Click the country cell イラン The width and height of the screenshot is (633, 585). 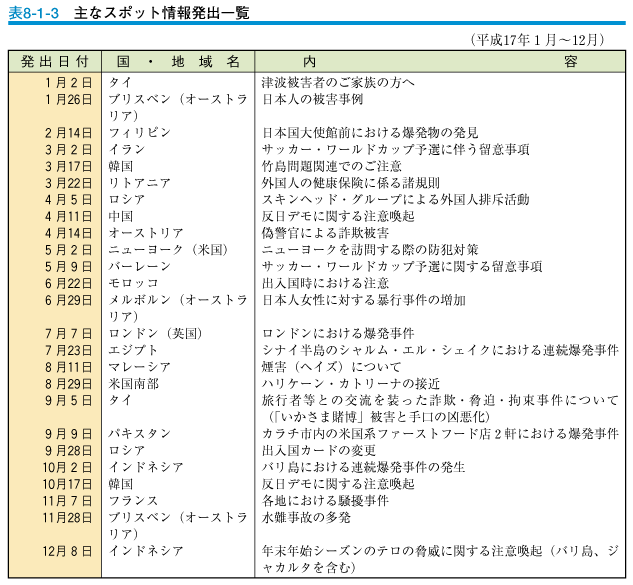click(127, 150)
